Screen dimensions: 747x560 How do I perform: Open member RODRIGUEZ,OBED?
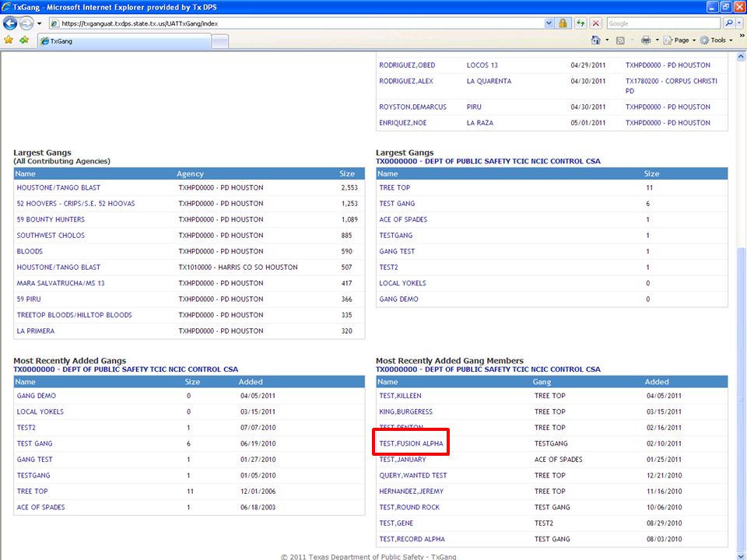click(407, 65)
